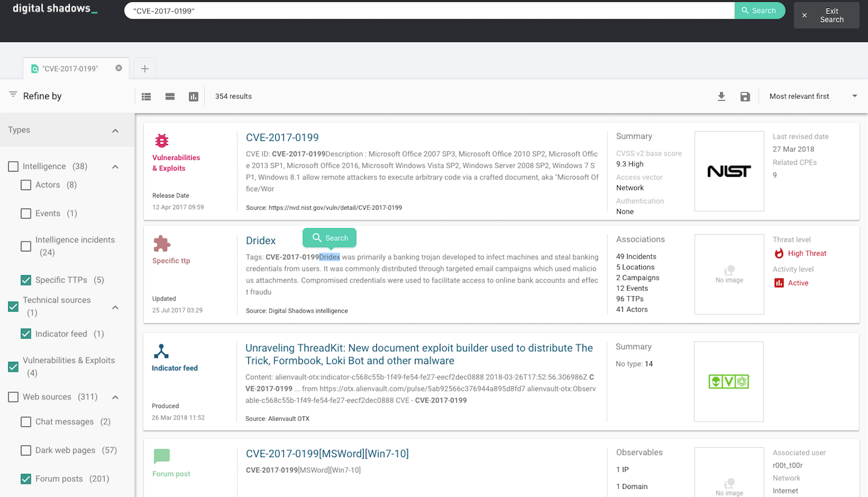The image size is (868, 497).
Task: Tick the Dark web pages checkbox
Action: [26, 450]
